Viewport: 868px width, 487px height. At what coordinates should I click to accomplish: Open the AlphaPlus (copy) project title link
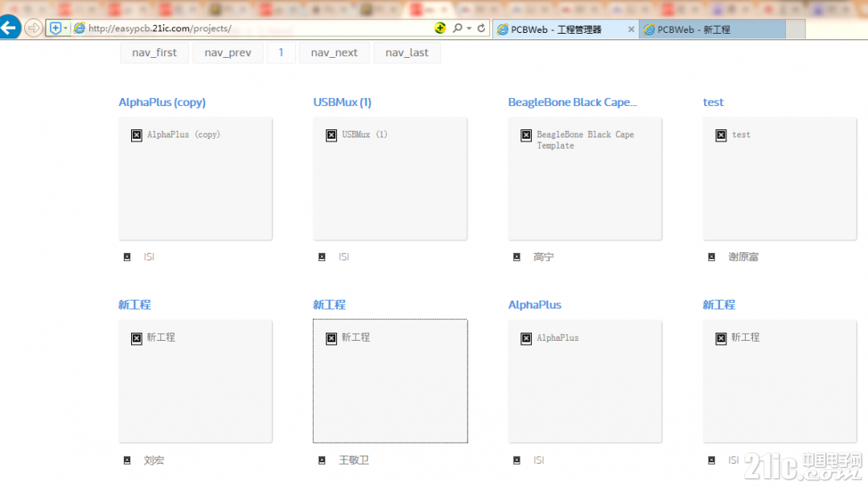(x=162, y=102)
